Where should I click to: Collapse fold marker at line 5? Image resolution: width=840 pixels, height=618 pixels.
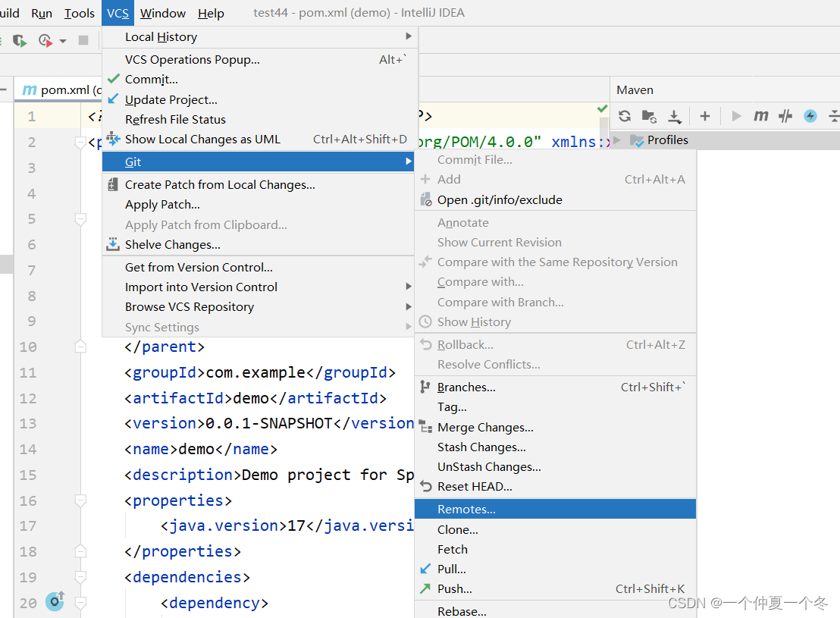tap(80, 218)
